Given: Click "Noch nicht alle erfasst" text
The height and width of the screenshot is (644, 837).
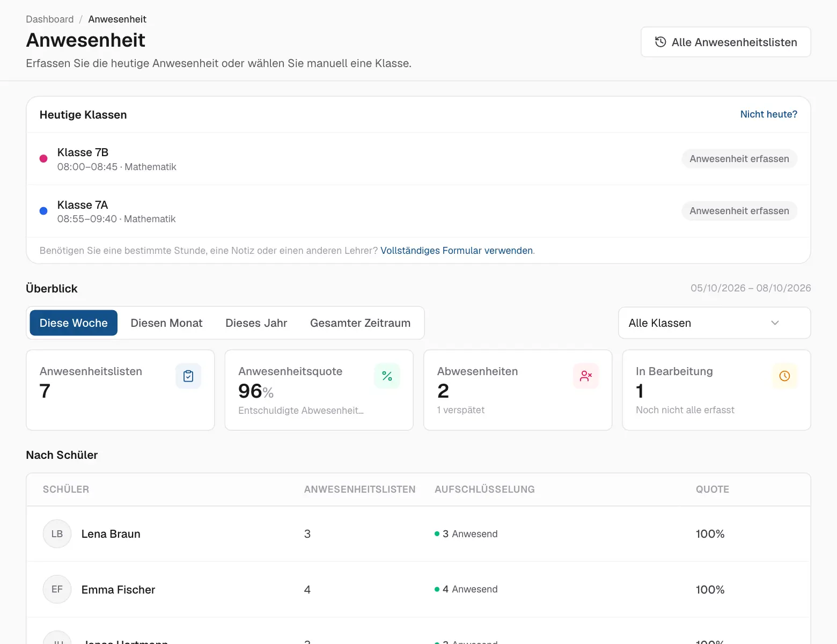Looking at the screenshot, I should [x=685, y=410].
